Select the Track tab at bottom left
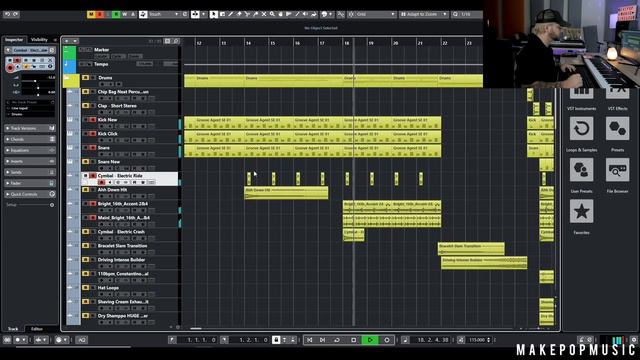Viewport: 640px width, 360px height. point(13,329)
